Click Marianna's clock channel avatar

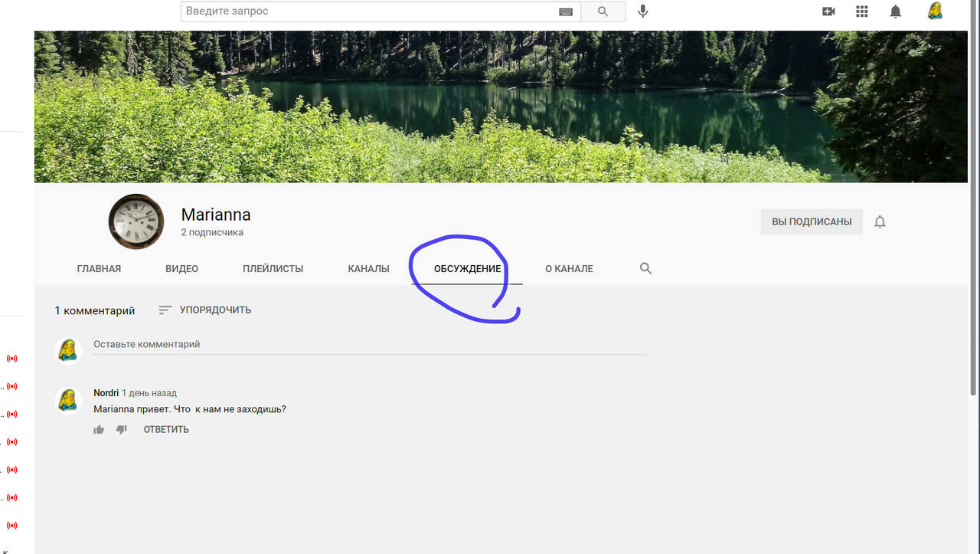pyautogui.click(x=136, y=221)
